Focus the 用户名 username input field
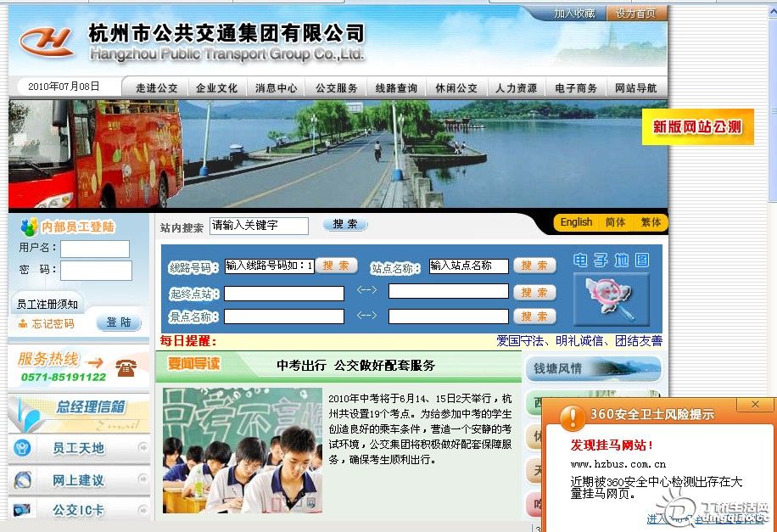 click(x=94, y=249)
